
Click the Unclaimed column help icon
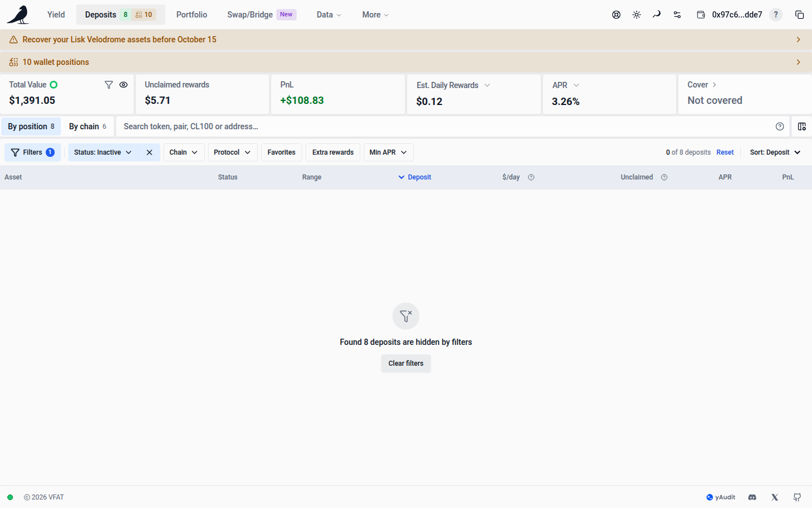click(664, 177)
